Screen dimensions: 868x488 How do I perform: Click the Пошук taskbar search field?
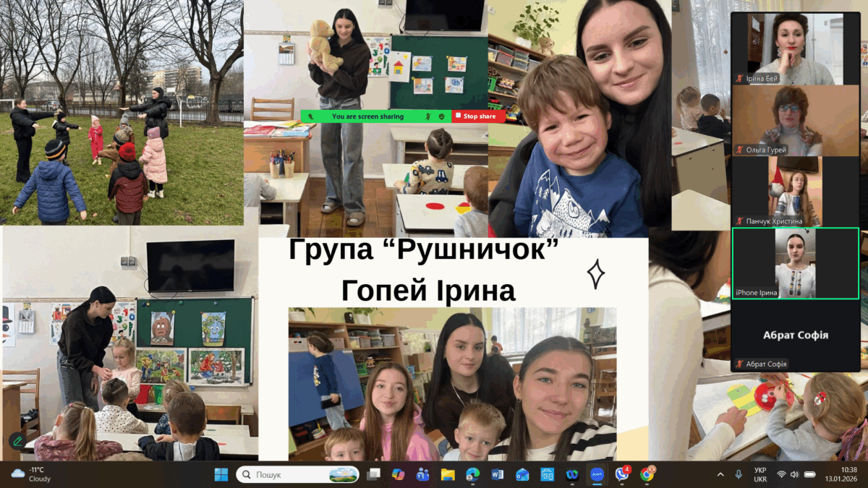point(298,474)
